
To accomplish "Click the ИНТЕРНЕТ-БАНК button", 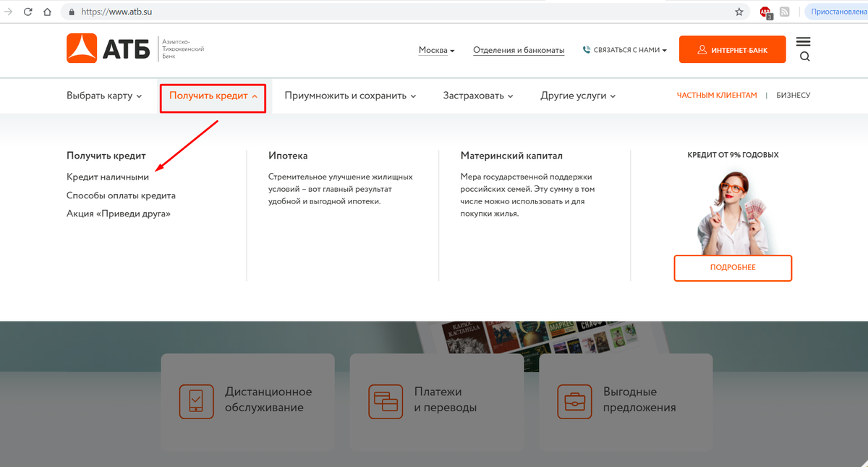I will click(732, 49).
